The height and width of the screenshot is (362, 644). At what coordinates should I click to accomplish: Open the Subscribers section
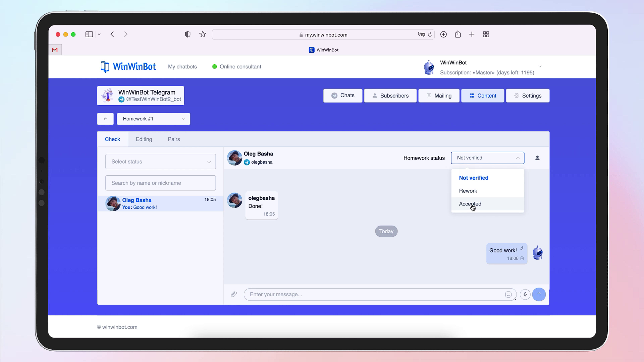(x=390, y=96)
